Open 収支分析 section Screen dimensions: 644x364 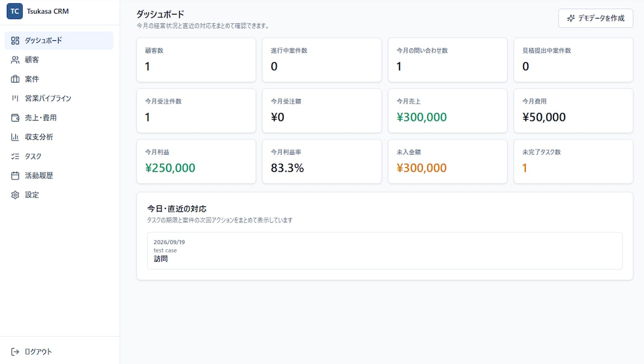tap(59, 137)
